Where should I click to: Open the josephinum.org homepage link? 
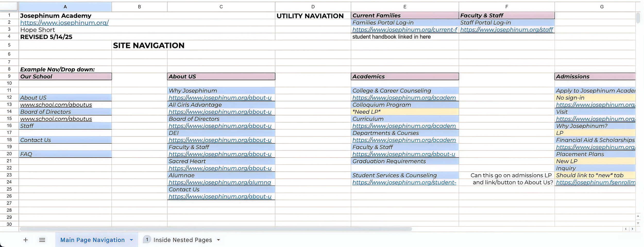pyautogui.click(x=64, y=23)
